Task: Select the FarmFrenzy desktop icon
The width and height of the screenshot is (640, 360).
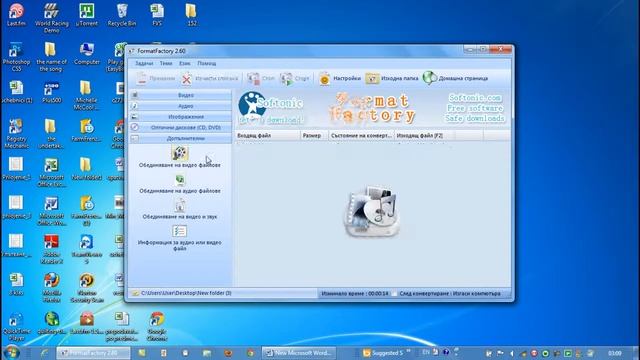Action: pyautogui.click(x=86, y=130)
